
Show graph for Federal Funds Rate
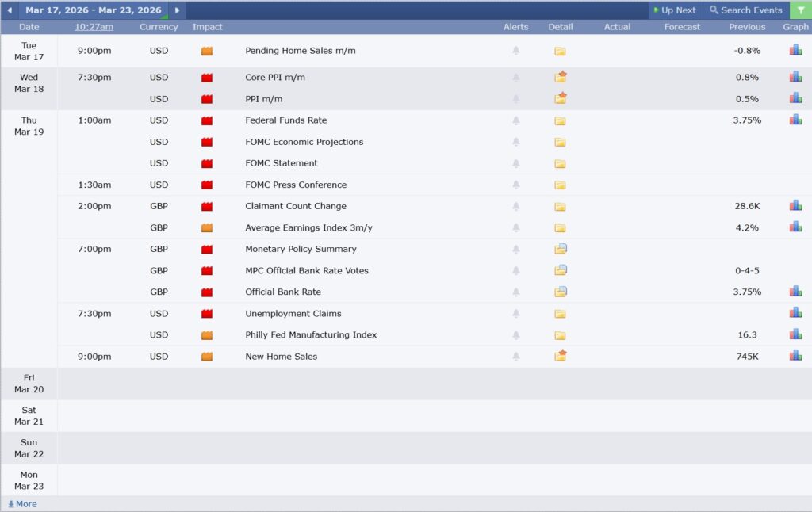pyautogui.click(x=795, y=120)
